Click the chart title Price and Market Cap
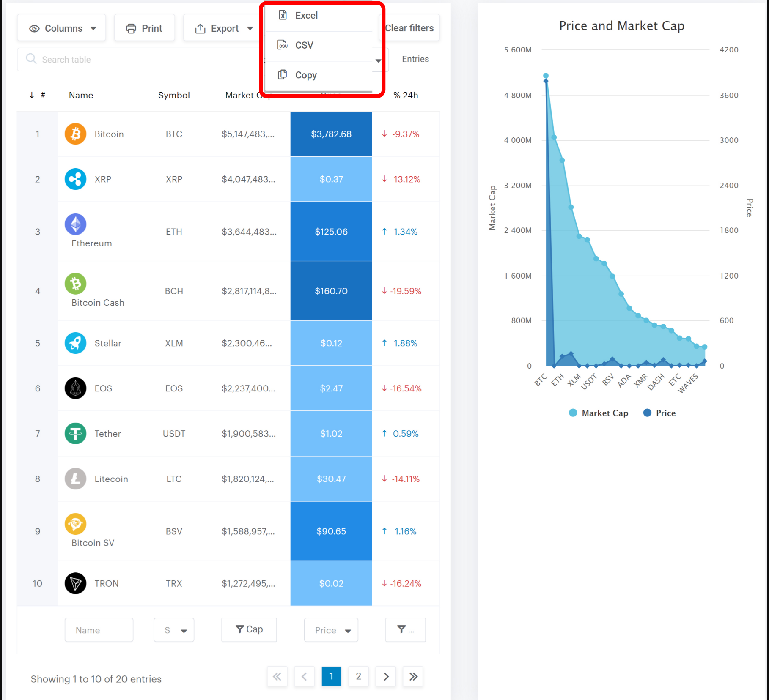The width and height of the screenshot is (769, 700). pos(621,26)
